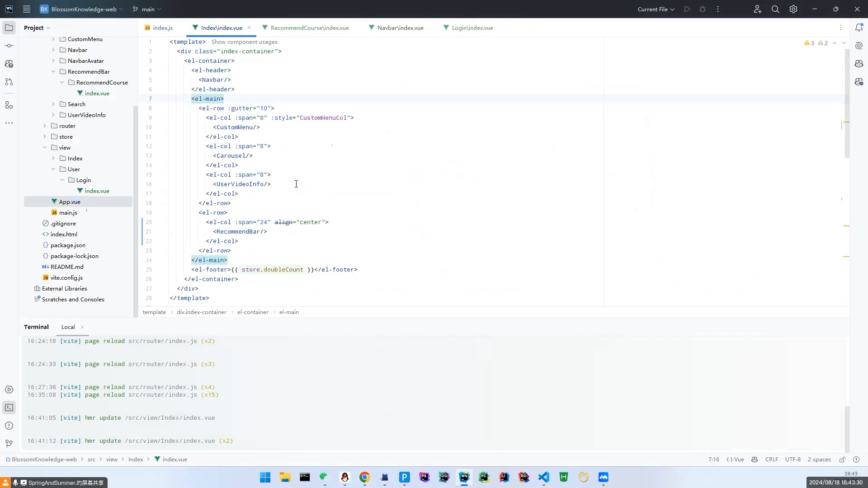Expand the CustomMenu folder

pos(53,39)
